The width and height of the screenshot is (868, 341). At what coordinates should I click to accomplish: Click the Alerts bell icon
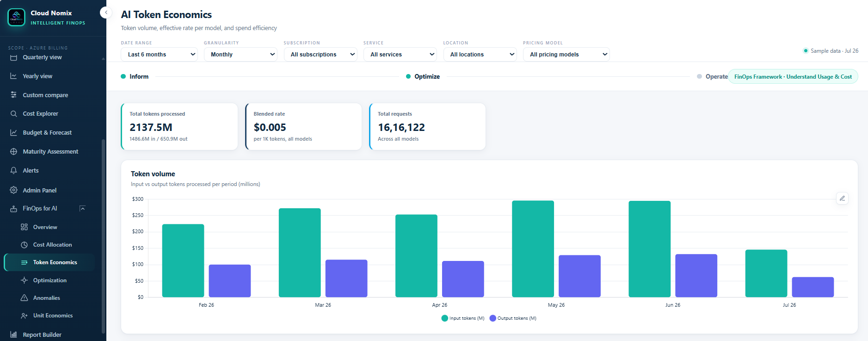coord(13,170)
